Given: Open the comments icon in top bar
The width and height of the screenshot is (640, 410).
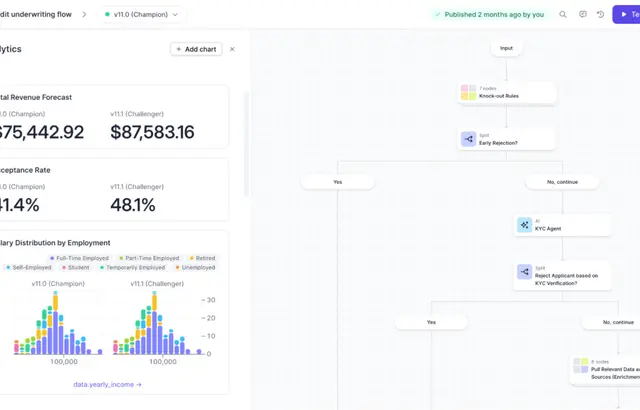Looking at the screenshot, I should pyautogui.click(x=582, y=14).
